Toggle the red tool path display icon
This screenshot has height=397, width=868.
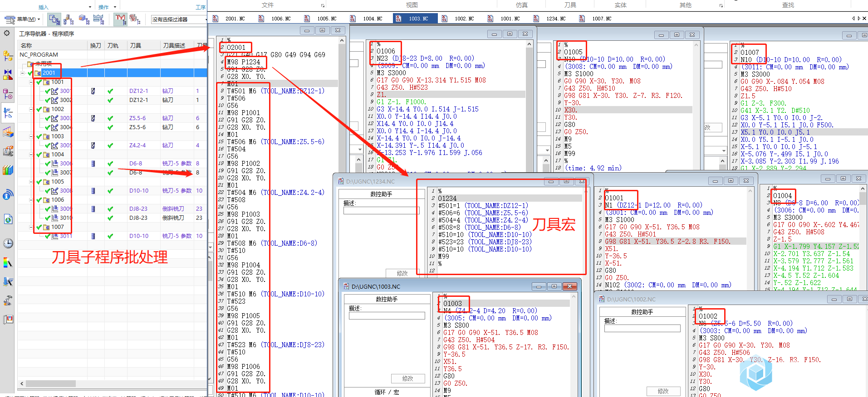coord(120,19)
